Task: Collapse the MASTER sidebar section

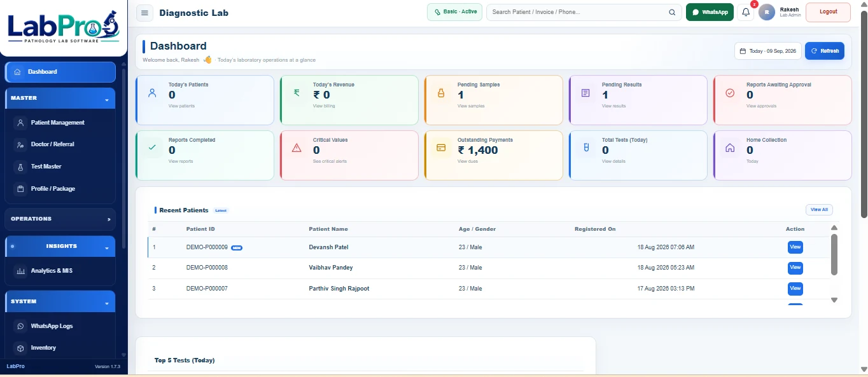Action: pos(60,98)
